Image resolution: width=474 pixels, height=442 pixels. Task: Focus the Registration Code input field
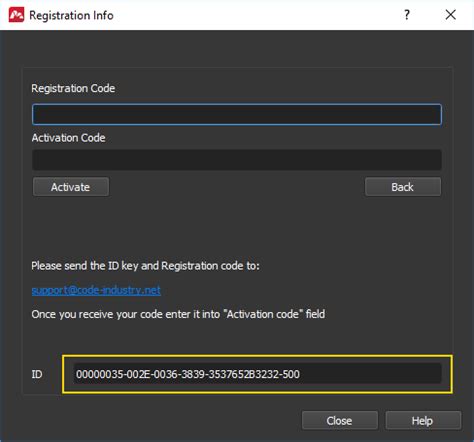coord(237,115)
